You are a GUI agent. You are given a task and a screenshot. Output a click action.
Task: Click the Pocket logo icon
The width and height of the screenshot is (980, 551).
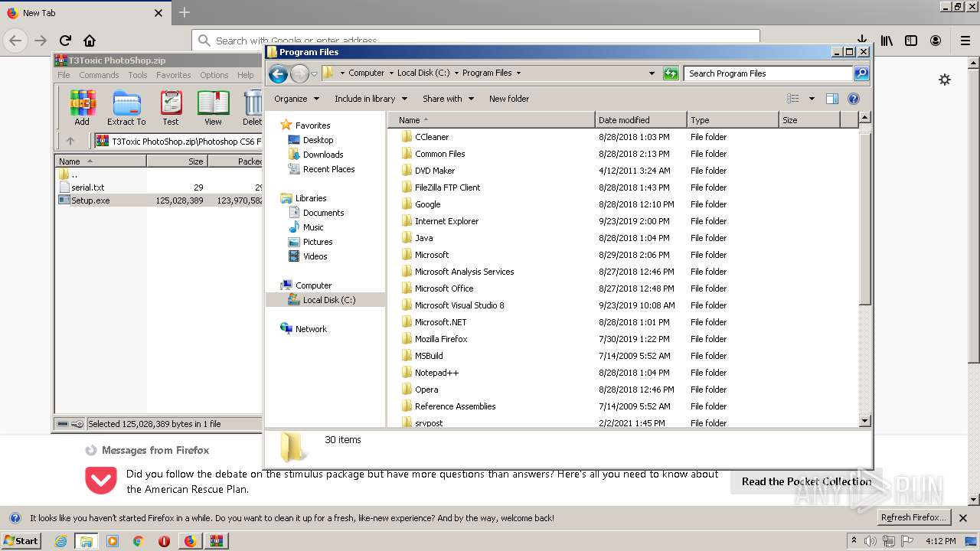pyautogui.click(x=101, y=481)
